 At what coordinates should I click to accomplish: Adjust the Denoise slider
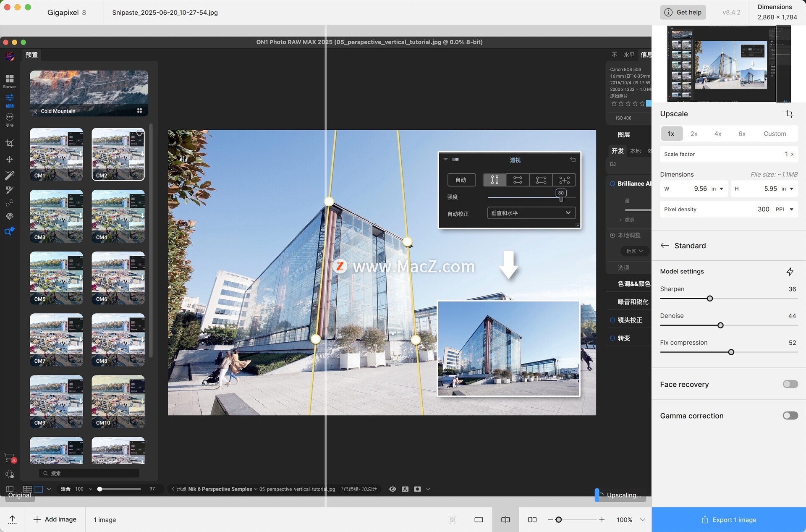(720, 325)
